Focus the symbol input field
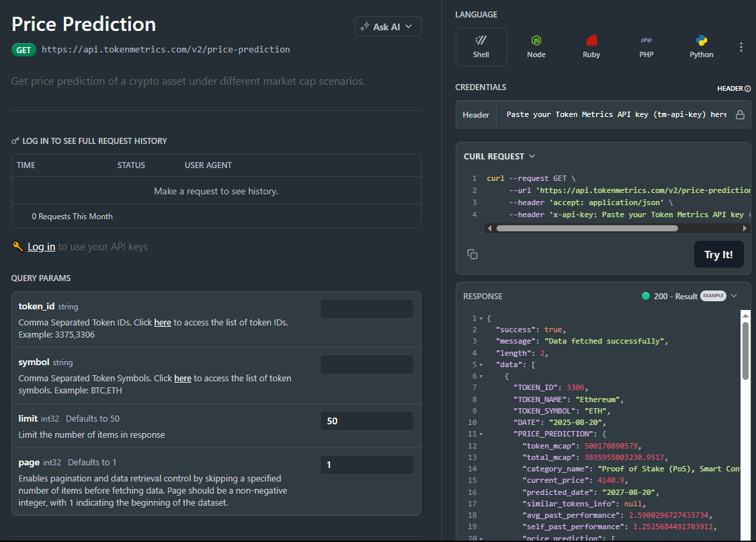This screenshot has width=756, height=542. click(366, 364)
